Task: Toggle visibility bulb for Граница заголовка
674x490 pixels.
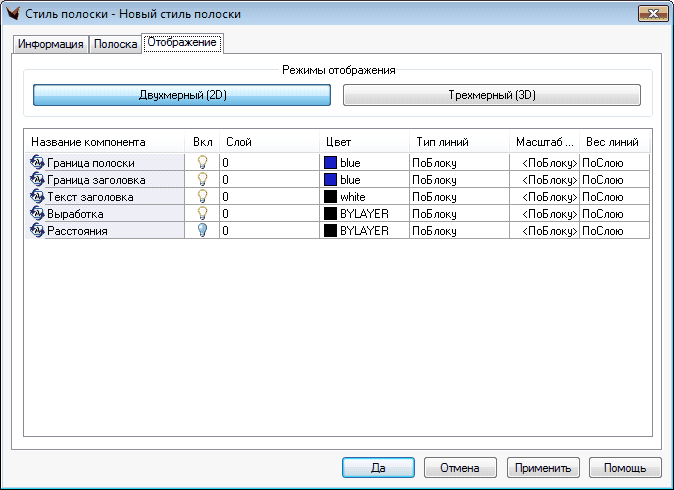Action: tap(202, 179)
